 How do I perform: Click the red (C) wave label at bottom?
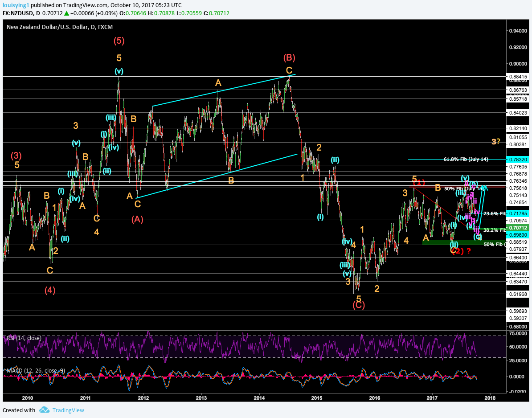[359, 305]
